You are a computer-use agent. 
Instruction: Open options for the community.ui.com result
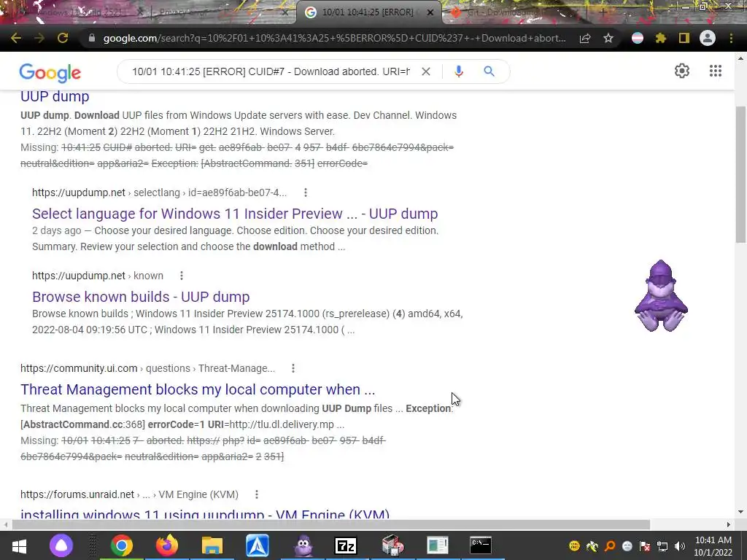(x=293, y=368)
